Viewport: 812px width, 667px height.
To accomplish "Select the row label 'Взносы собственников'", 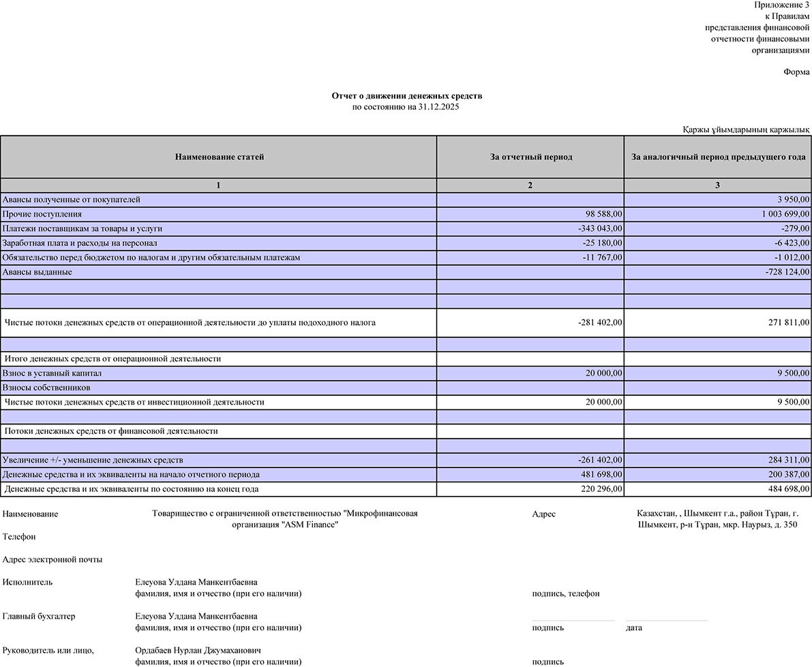I will point(46,388).
